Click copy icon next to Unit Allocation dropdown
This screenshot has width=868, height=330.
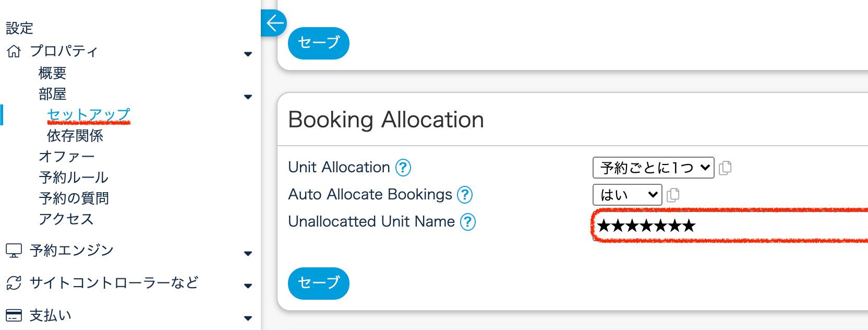click(x=725, y=168)
